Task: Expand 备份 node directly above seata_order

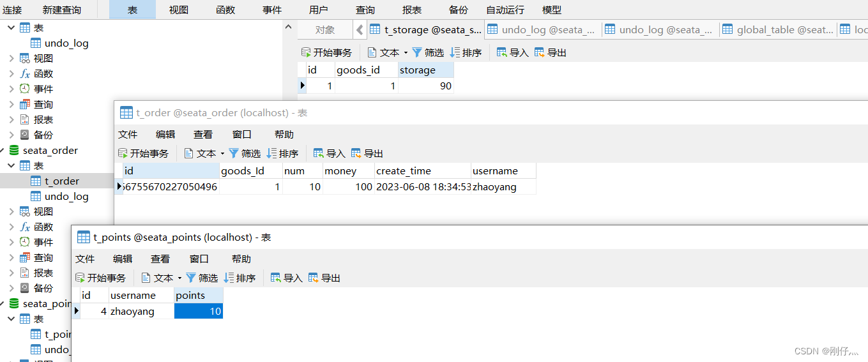Action: (11, 135)
